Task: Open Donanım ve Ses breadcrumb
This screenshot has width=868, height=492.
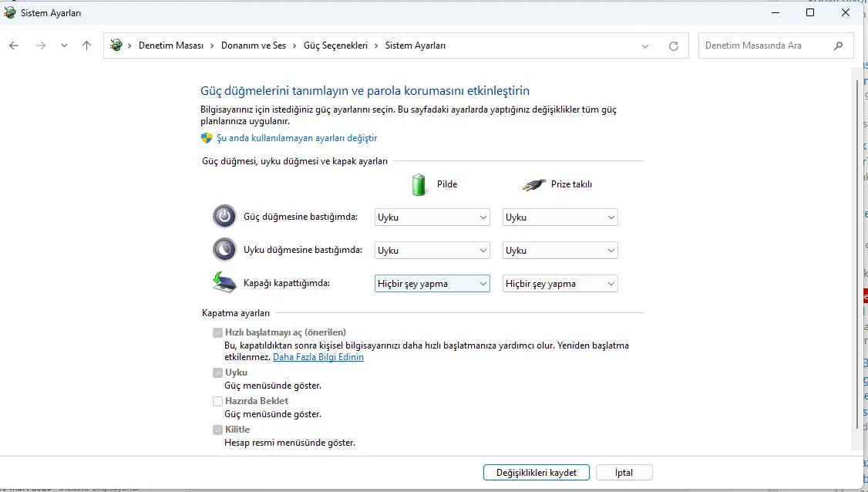Action: point(254,45)
